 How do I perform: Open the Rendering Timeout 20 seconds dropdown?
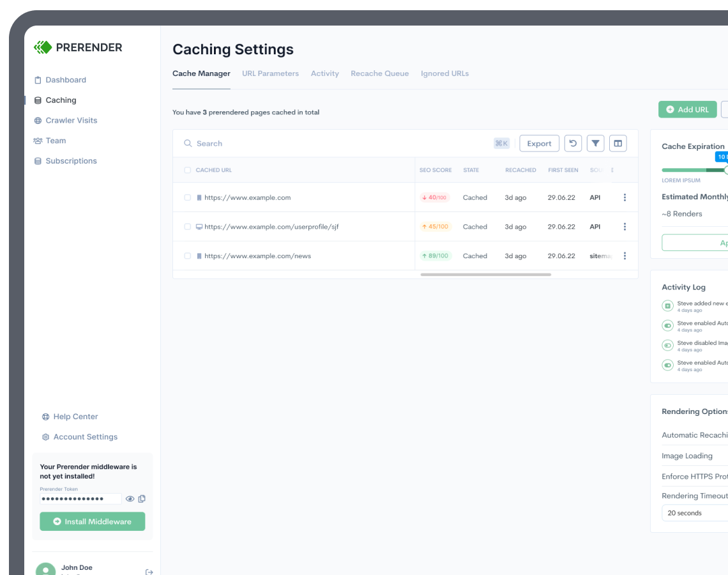point(695,513)
